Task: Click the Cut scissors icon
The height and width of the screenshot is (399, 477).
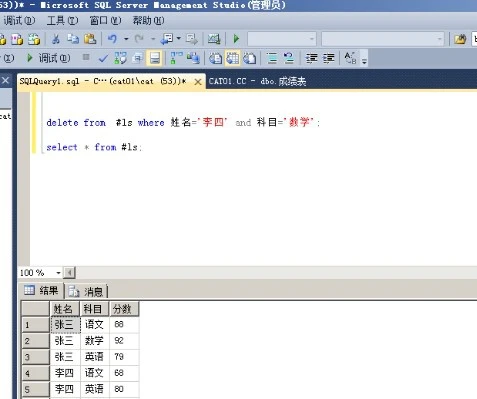Action: 56,39
